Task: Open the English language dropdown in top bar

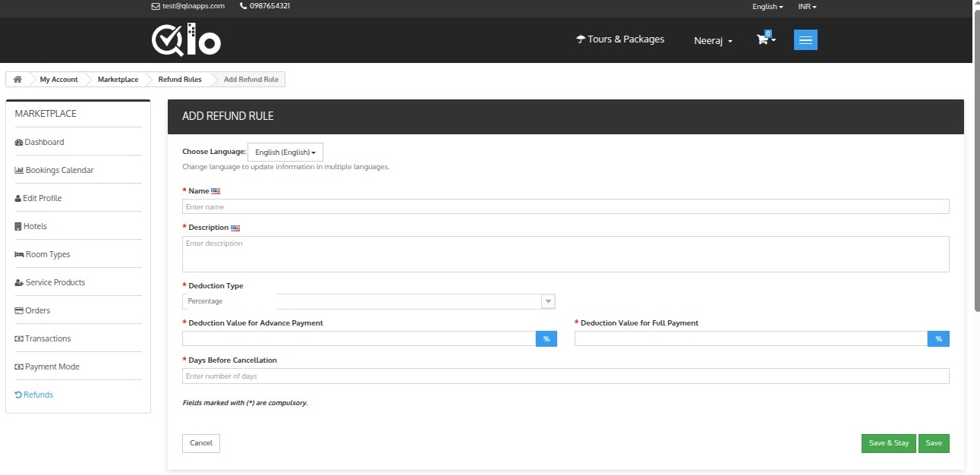Action: click(767, 6)
